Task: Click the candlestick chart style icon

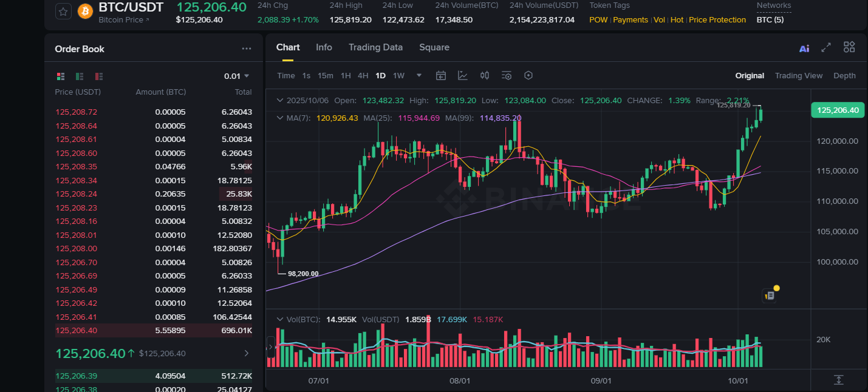Action: tap(484, 75)
